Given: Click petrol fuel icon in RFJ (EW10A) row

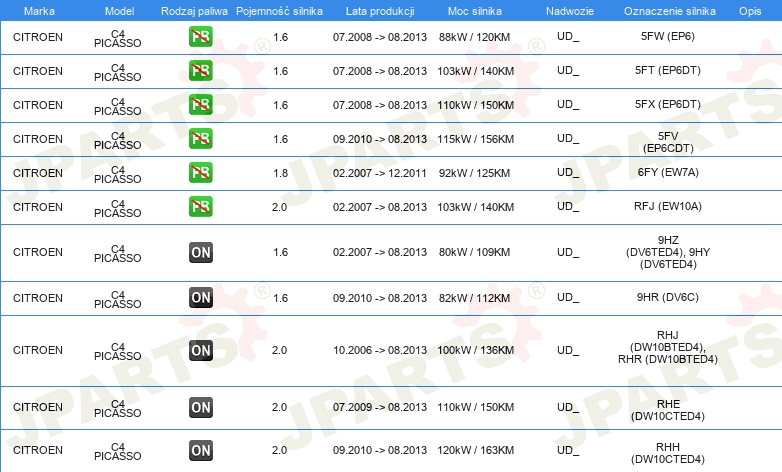Looking at the screenshot, I should 200,207.
